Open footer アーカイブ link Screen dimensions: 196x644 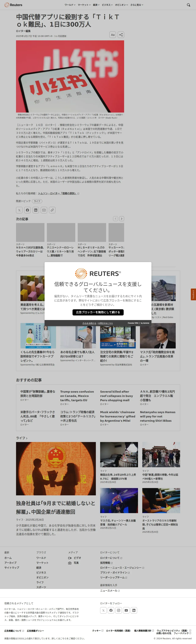coord(10,563)
